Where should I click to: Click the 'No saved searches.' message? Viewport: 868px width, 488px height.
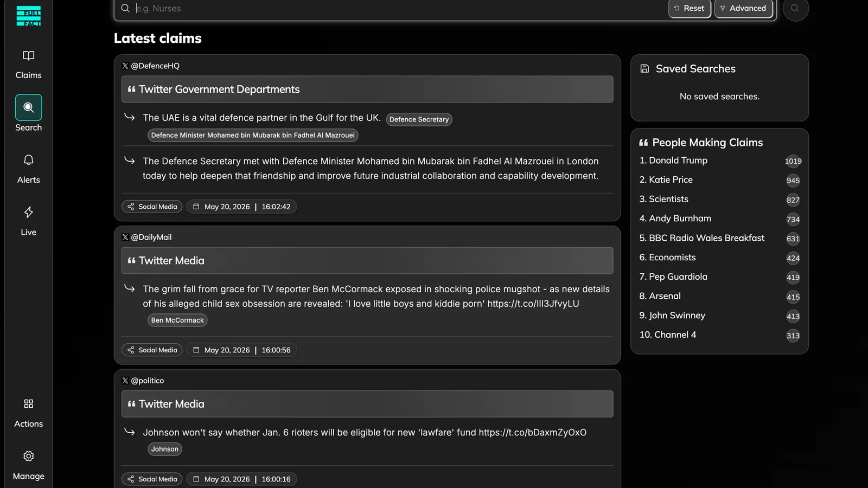(719, 97)
